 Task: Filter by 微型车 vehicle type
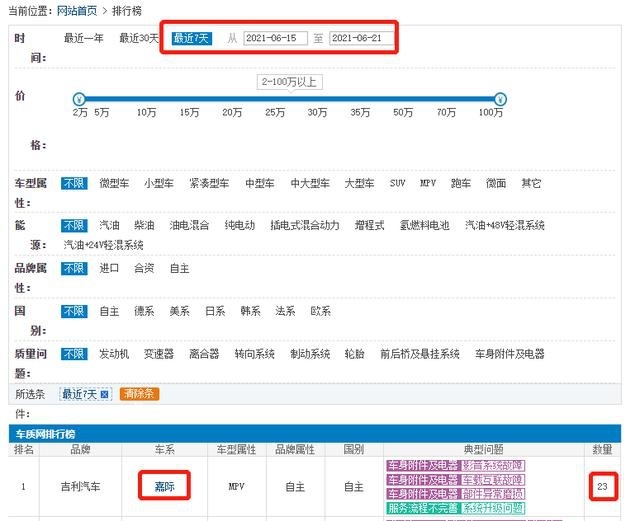pyautogui.click(x=114, y=183)
